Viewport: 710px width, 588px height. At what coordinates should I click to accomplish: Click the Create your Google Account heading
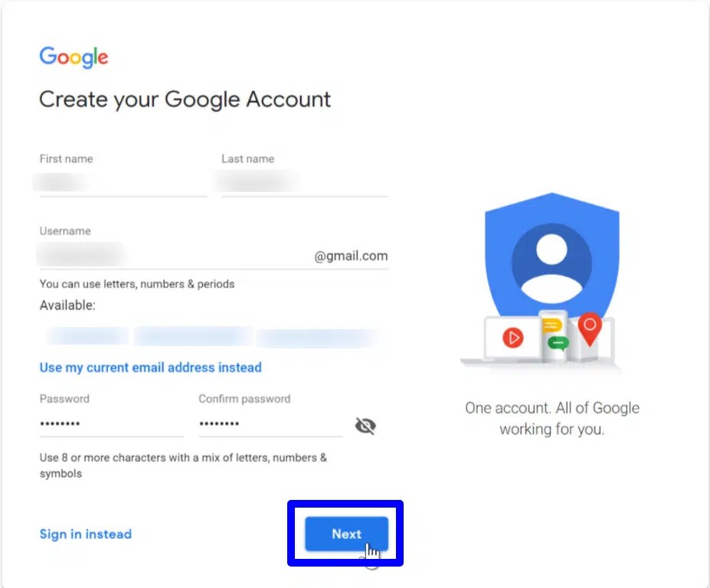coord(185,100)
